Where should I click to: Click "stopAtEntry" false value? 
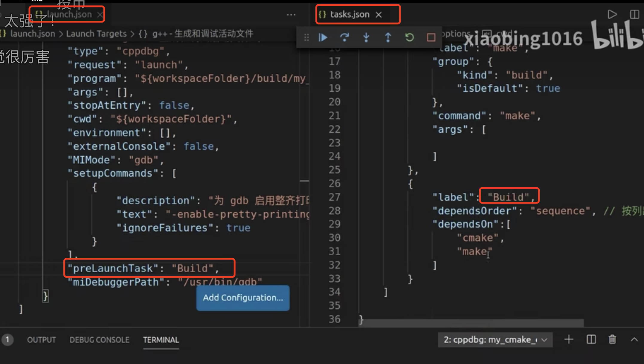174,105
